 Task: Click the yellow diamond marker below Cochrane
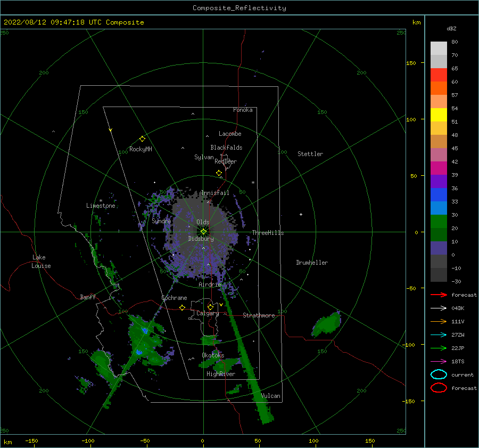click(183, 307)
